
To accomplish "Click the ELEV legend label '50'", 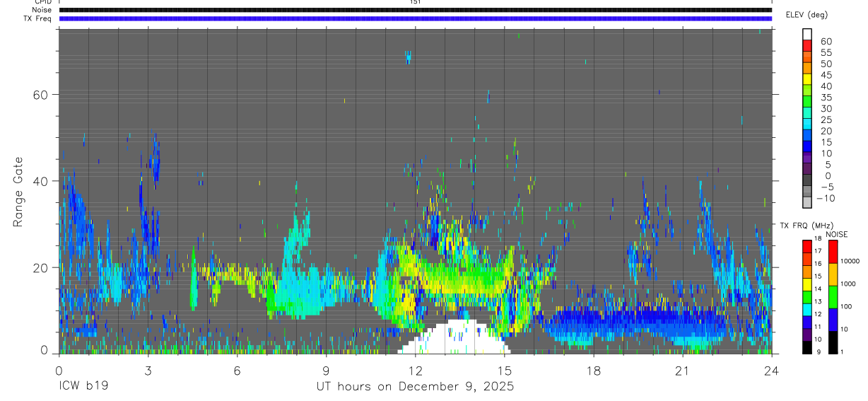I will 827,64.
